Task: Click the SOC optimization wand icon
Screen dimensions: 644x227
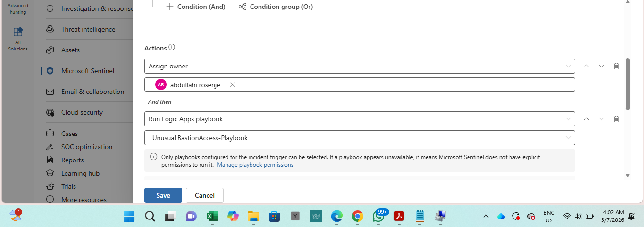Action: pos(50,147)
